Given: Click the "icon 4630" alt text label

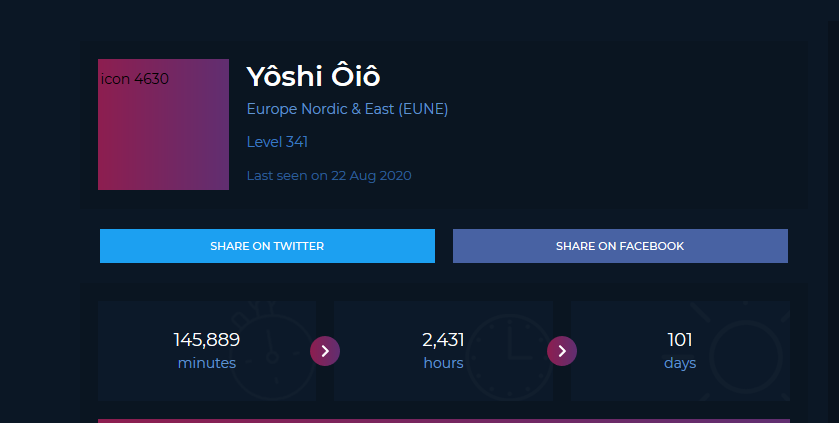Looking at the screenshot, I should pyautogui.click(x=134, y=78).
